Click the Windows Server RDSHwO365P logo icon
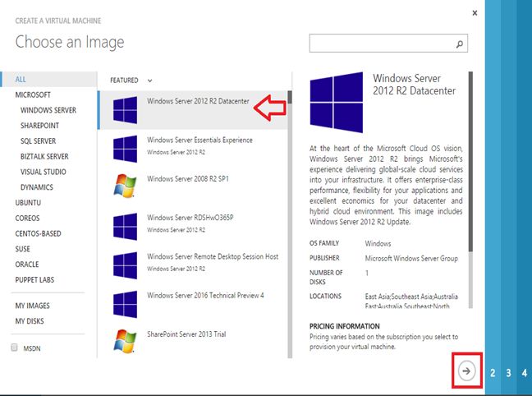Viewport: 532px width, 396px height. (x=125, y=227)
